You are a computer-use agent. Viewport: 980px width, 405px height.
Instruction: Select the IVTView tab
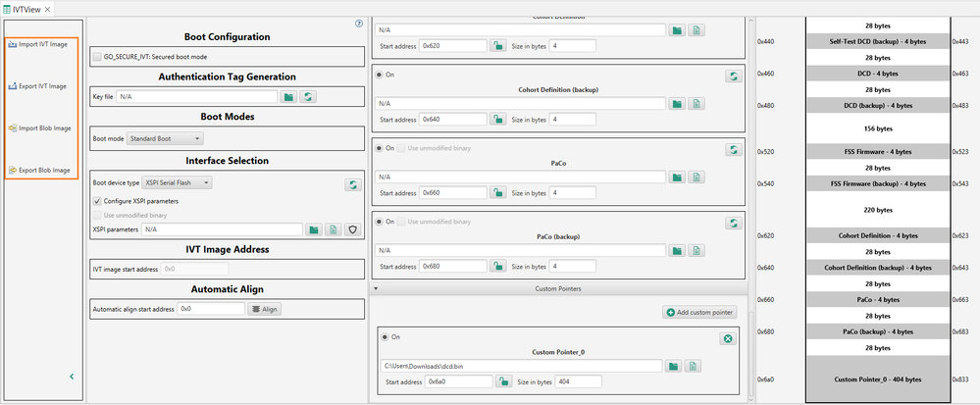26,10
